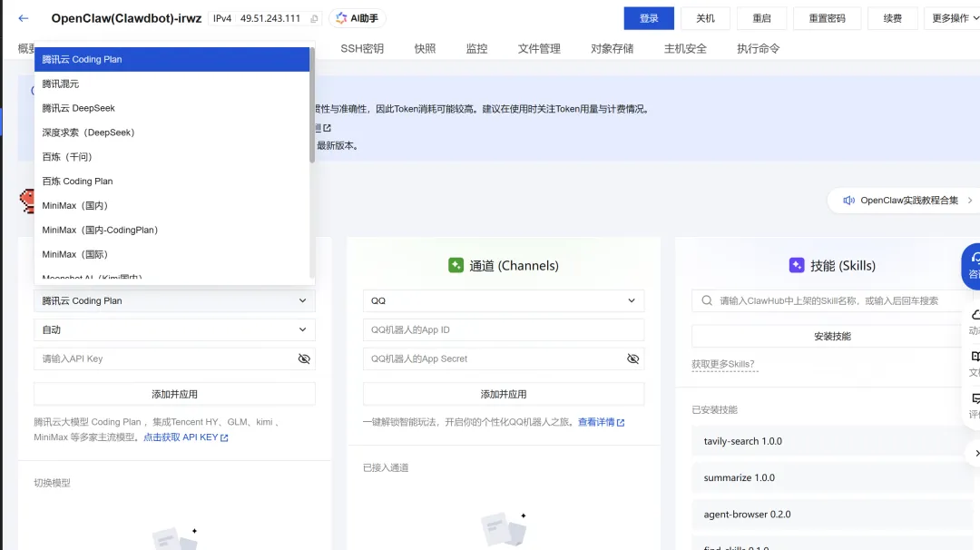Switch to 对象存储 tab
This screenshot has width=980, height=550.
pos(612,49)
